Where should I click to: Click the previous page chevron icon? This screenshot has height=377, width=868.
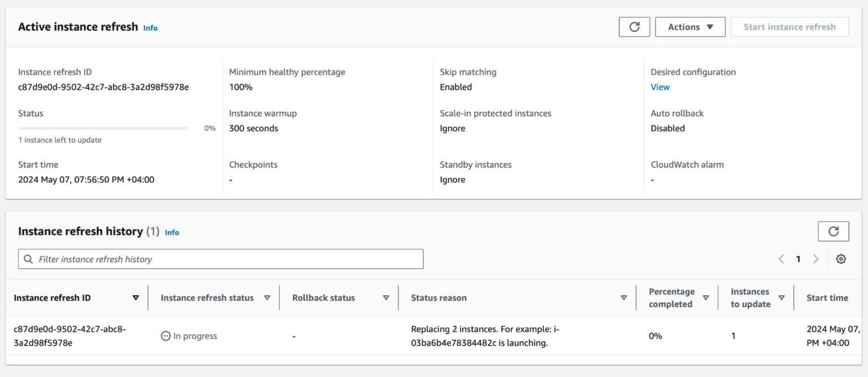[x=781, y=258]
